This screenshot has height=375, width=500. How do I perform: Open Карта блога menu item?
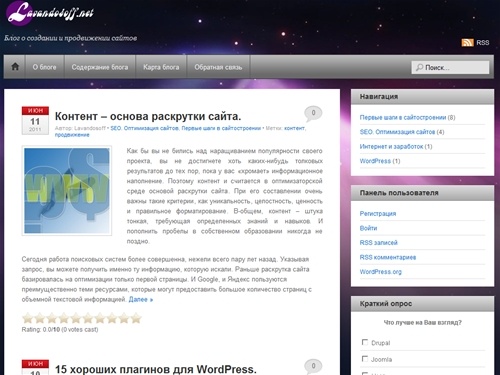pyautogui.click(x=161, y=67)
